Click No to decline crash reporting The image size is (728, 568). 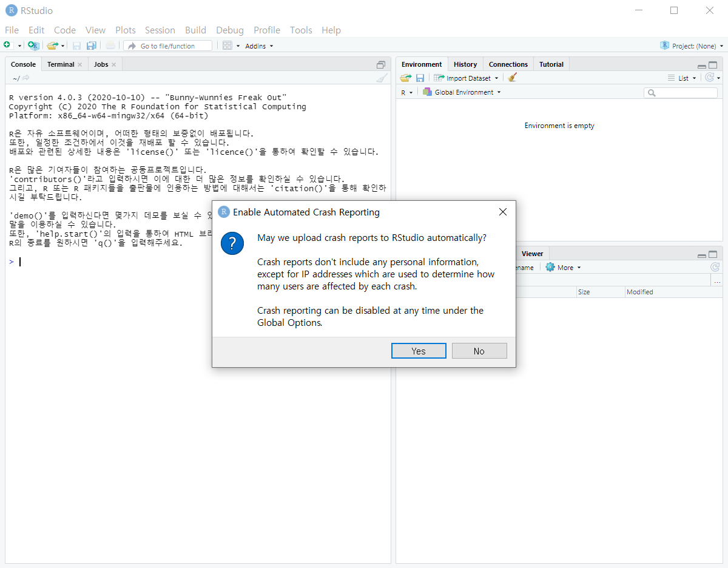click(479, 351)
